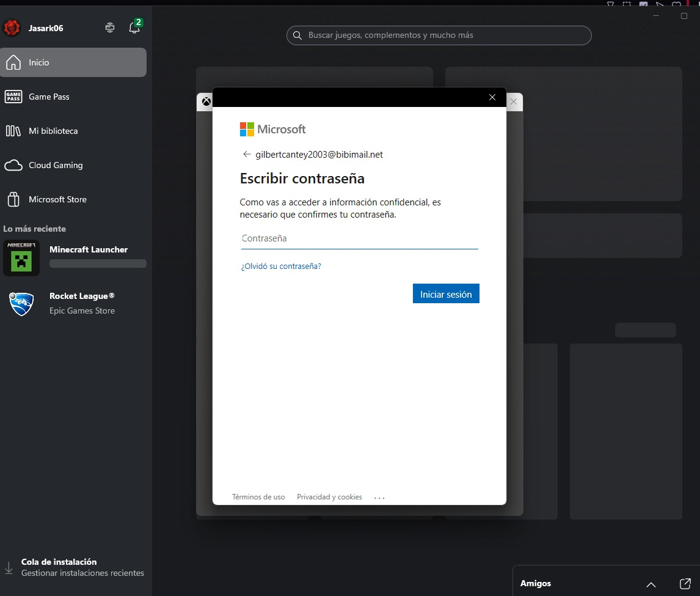Click the gilbertcantey2003@bibimail.net account text
The height and width of the screenshot is (596, 700).
pos(319,155)
